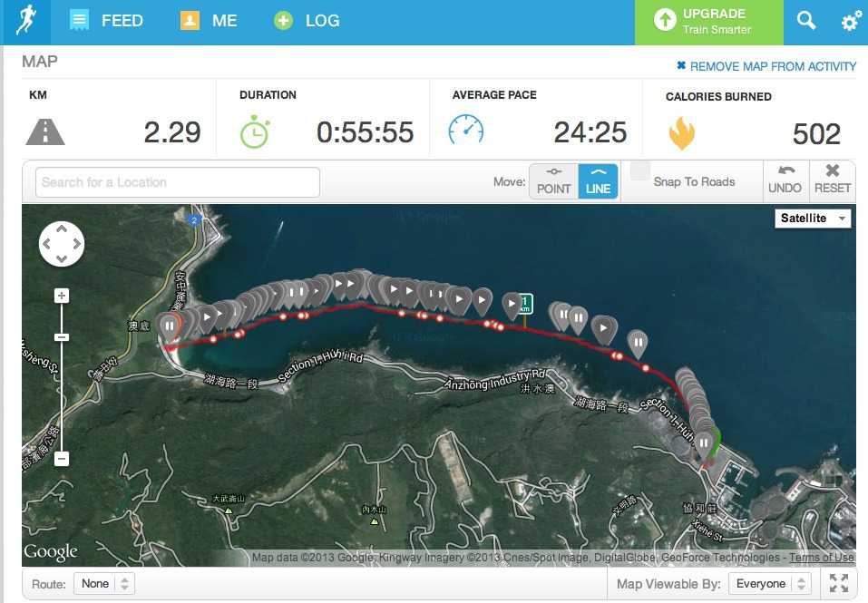Select LINE move mode
The height and width of the screenshot is (603, 868).
(x=598, y=181)
